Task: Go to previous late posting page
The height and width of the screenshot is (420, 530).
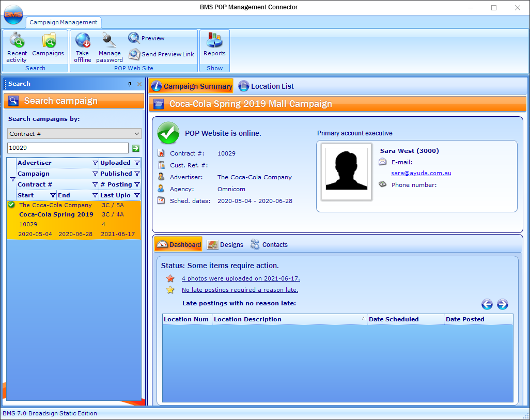Action: 487,304
